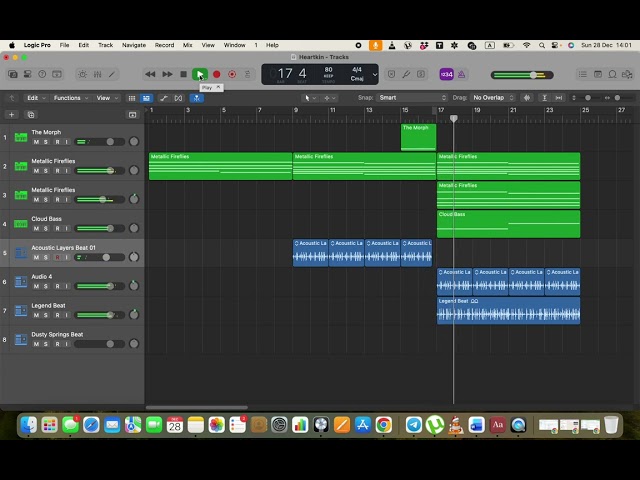Open the left-click pointer tool menu
Image resolution: width=640 pixels, height=480 pixels.
310,98
